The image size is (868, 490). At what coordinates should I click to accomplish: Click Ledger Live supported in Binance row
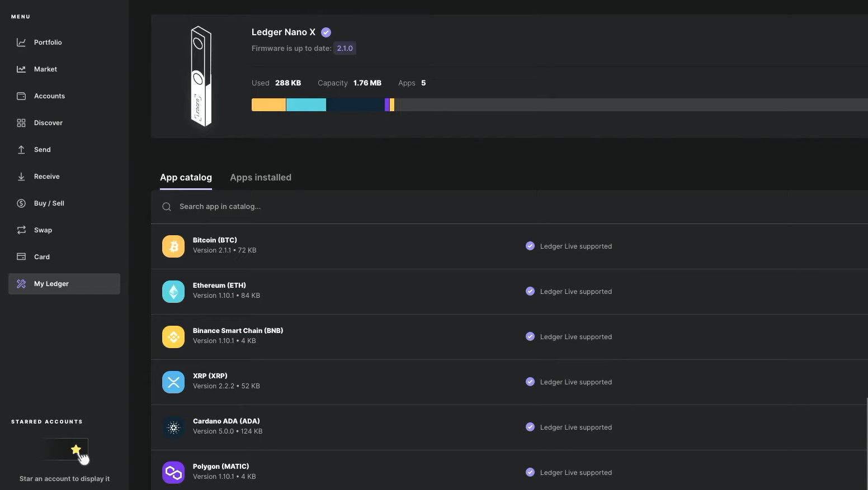pyautogui.click(x=576, y=337)
